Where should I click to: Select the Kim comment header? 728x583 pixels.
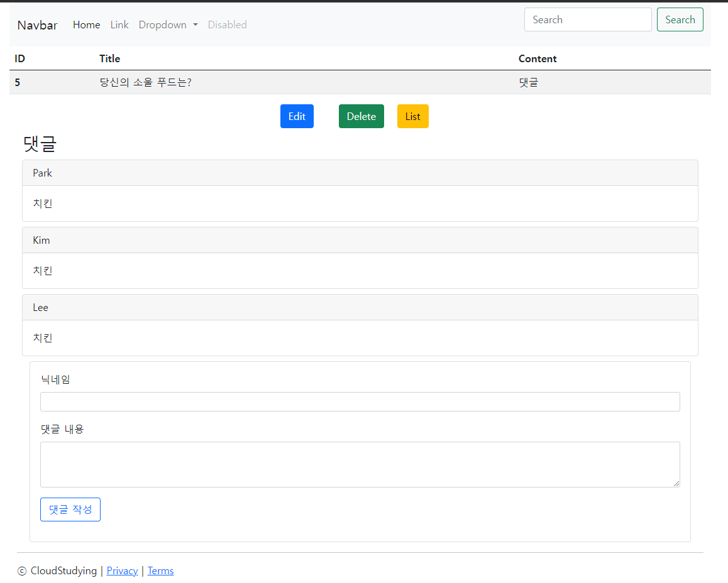(x=360, y=240)
